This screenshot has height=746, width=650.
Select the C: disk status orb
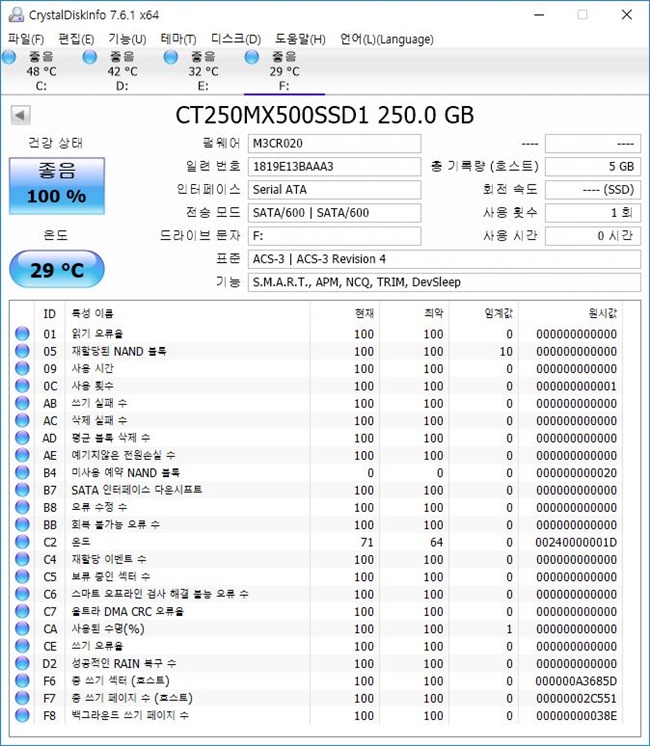coord(9,58)
